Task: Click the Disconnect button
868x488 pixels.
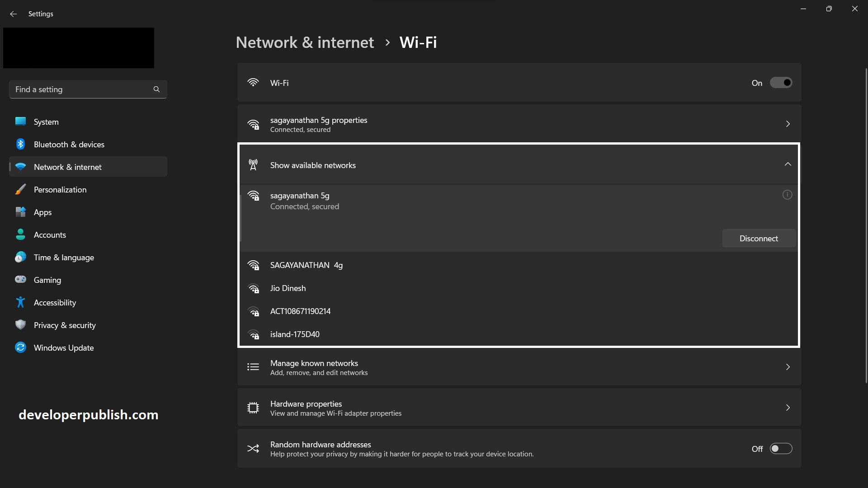Action: (759, 238)
